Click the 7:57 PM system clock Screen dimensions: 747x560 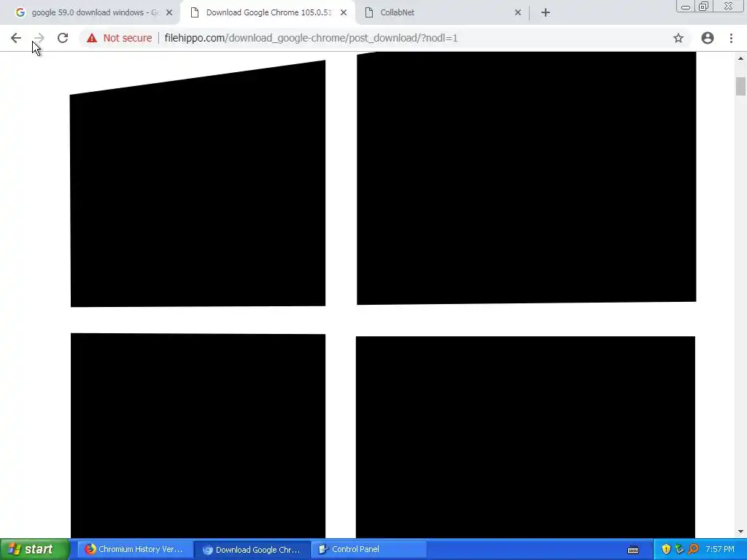coord(720,550)
